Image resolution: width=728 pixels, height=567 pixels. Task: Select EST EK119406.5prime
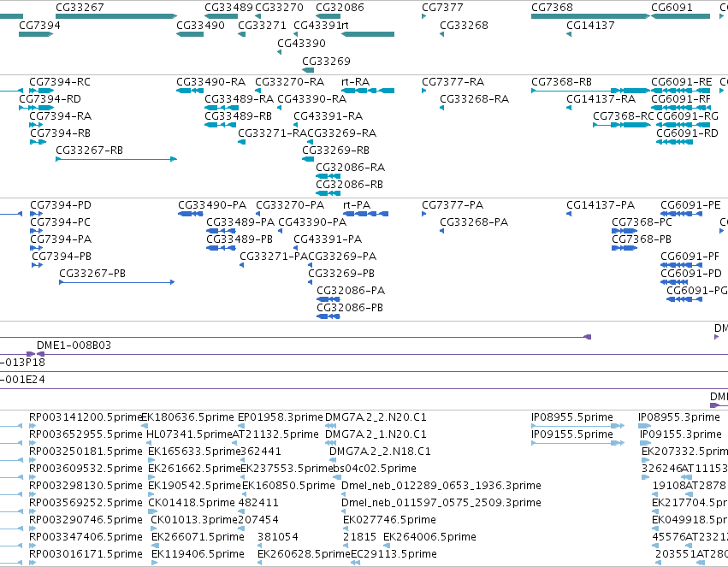pos(198,554)
